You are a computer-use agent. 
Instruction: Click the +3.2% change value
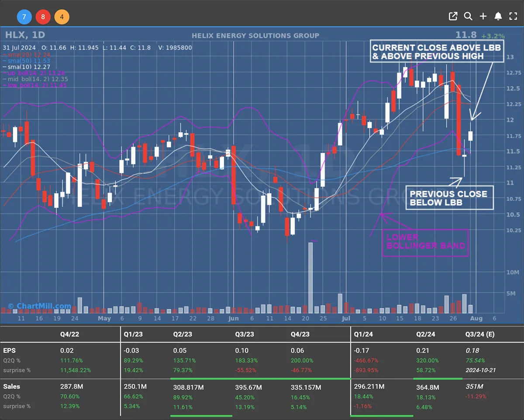[493, 36]
